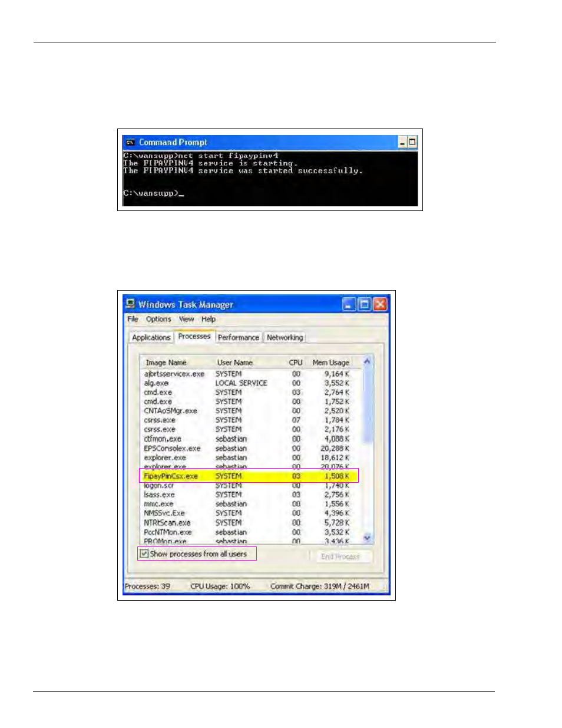The image size is (562, 728).
Task: Select the NMSSvc.Exe process
Action: click(x=164, y=513)
